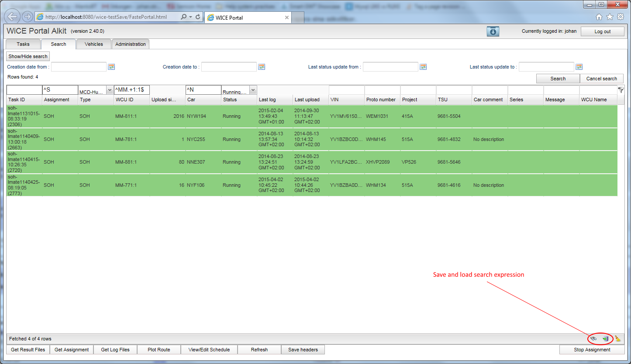Open the download box icon in header
This screenshot has width=631, height=364.
pyautogui.click(x=493, y=31)
